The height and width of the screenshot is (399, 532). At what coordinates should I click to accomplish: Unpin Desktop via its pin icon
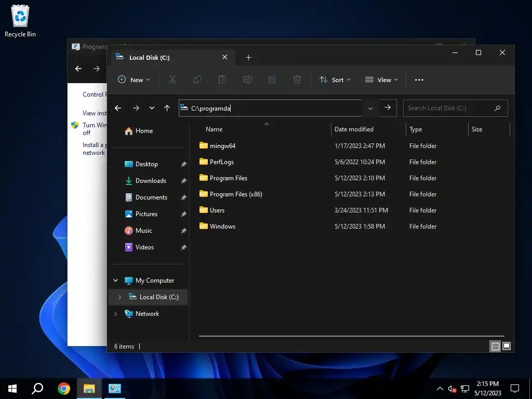[x=183, y=164]
